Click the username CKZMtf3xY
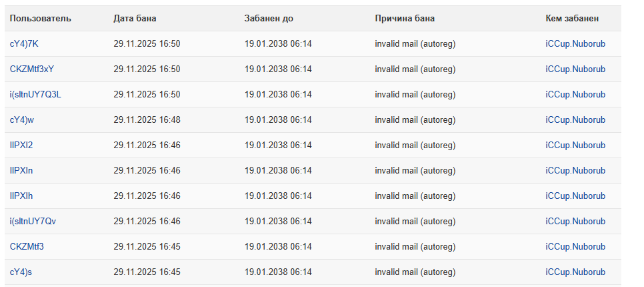Screen dimensions: 644x287 pos(32,69)
